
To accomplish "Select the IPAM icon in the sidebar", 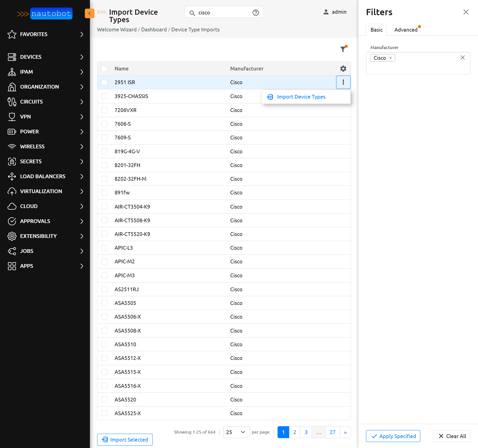I will tap(12, 72).
